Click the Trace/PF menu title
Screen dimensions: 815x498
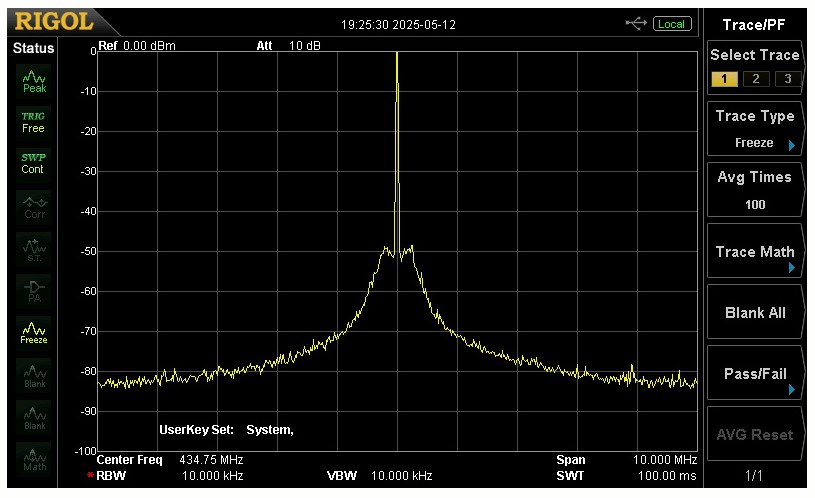coord(755,22)
